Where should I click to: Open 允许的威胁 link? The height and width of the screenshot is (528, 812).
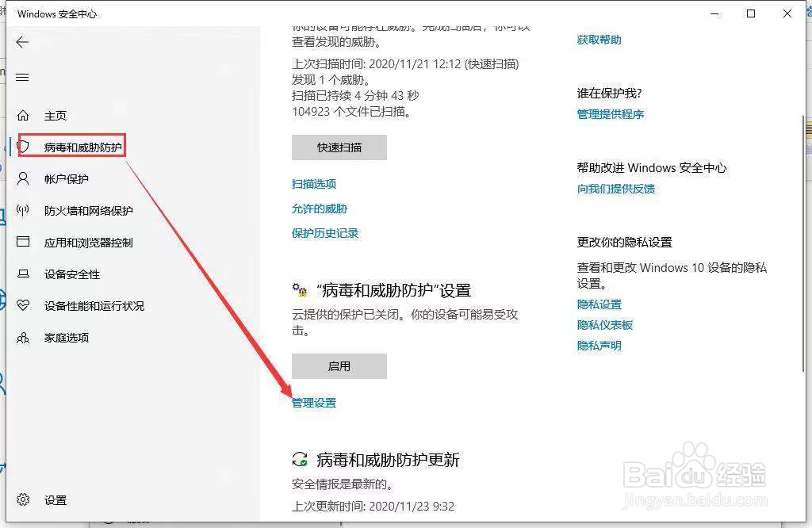(320, 209)
